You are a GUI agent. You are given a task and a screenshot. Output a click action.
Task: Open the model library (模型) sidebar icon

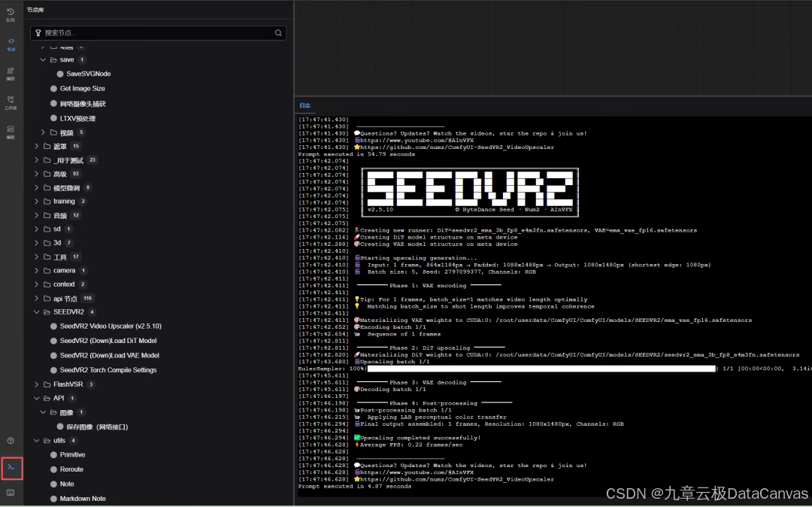[11, 73]
